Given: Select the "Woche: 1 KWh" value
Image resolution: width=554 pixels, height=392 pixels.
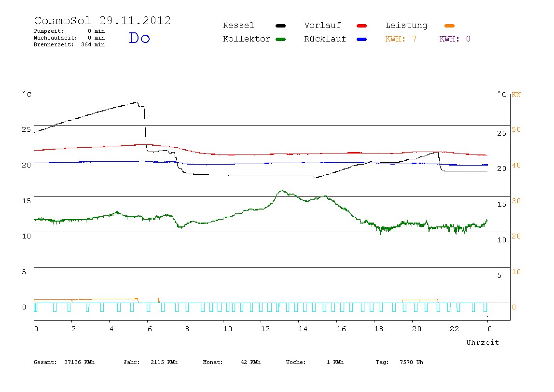Looking at the screenshot, I should click(x=315, y=362).
